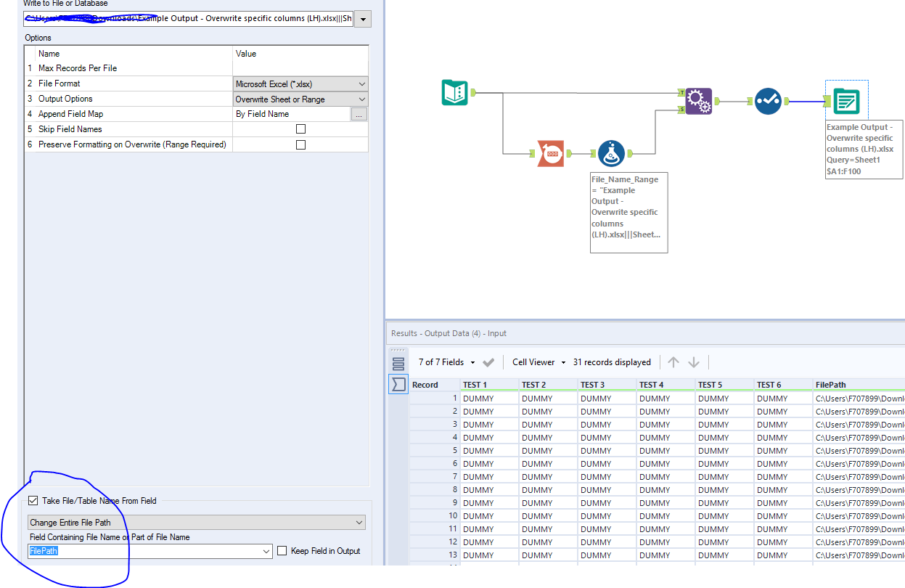Click the Append Field Map ellipsis button
The image size is (905, 588).
[x=361, y=114]
